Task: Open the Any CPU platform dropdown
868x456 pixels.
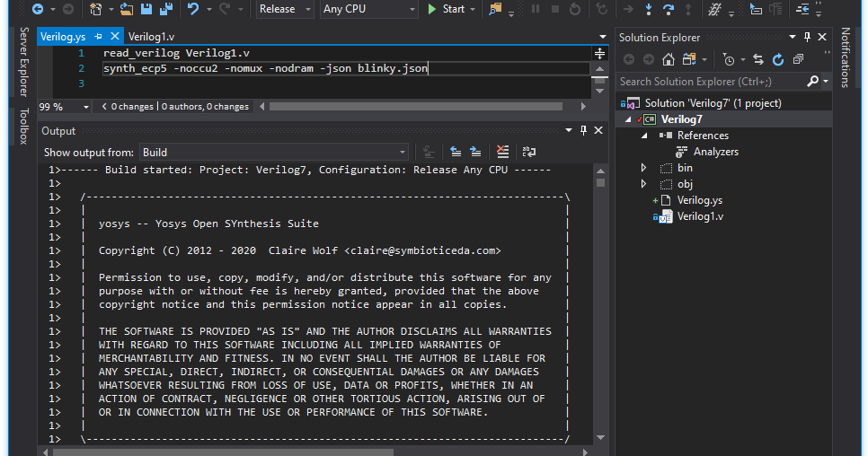Action: [368, 9]
